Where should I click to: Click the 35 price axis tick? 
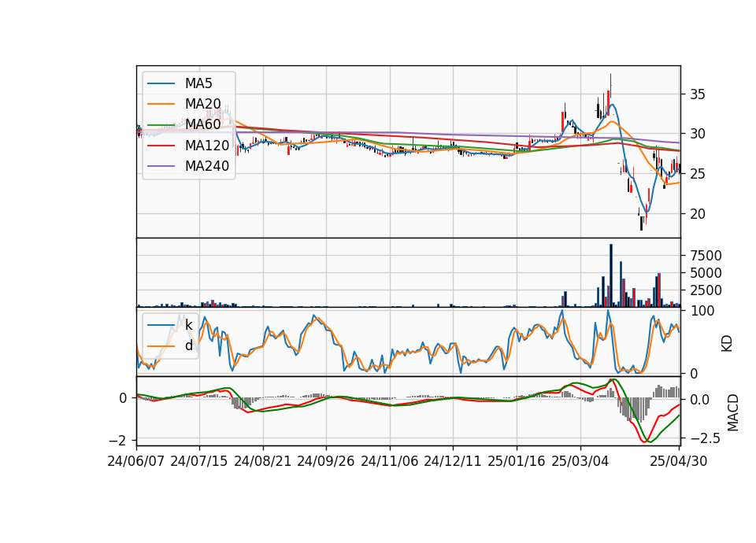click(x=697, y=94)
